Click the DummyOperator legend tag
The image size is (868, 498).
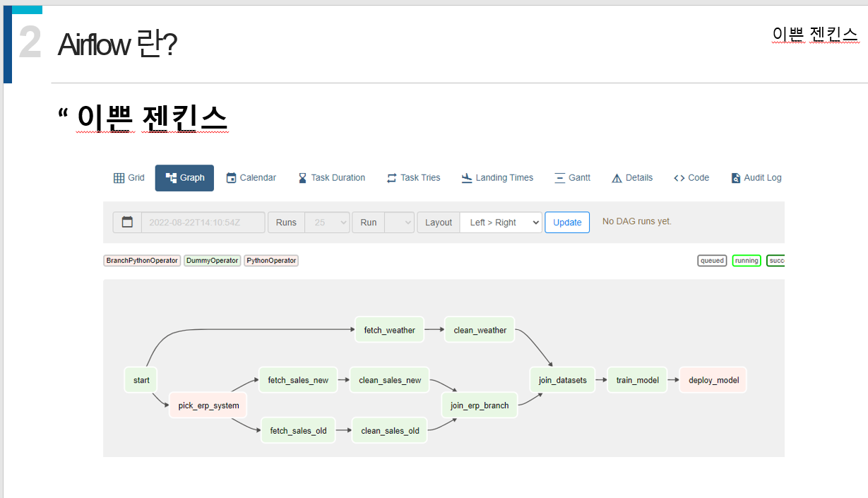213,261
